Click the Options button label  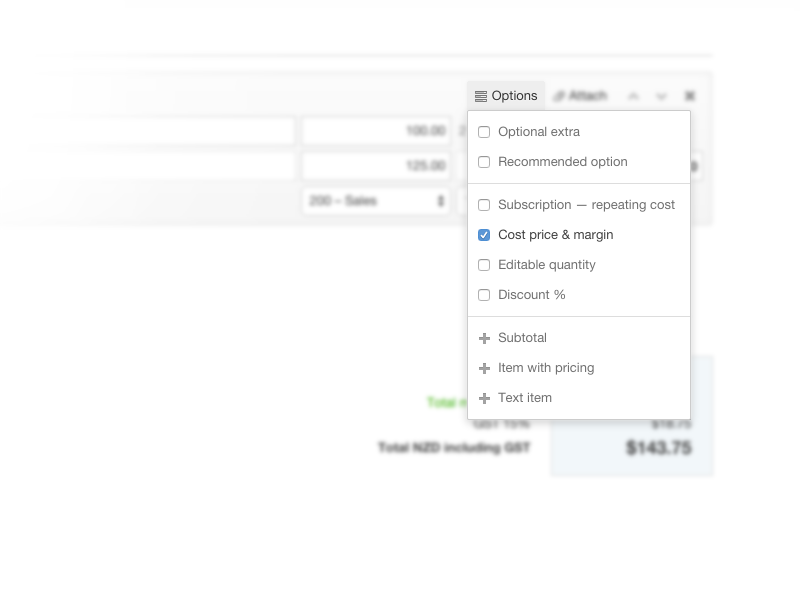[x=515, y=96]
